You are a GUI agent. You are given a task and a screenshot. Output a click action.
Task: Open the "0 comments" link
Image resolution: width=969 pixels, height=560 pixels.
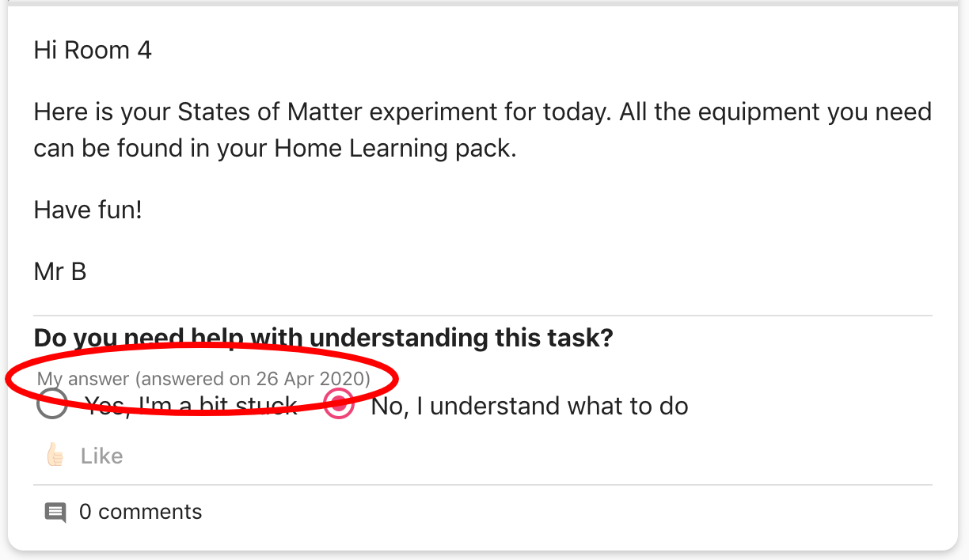[140, 512]
